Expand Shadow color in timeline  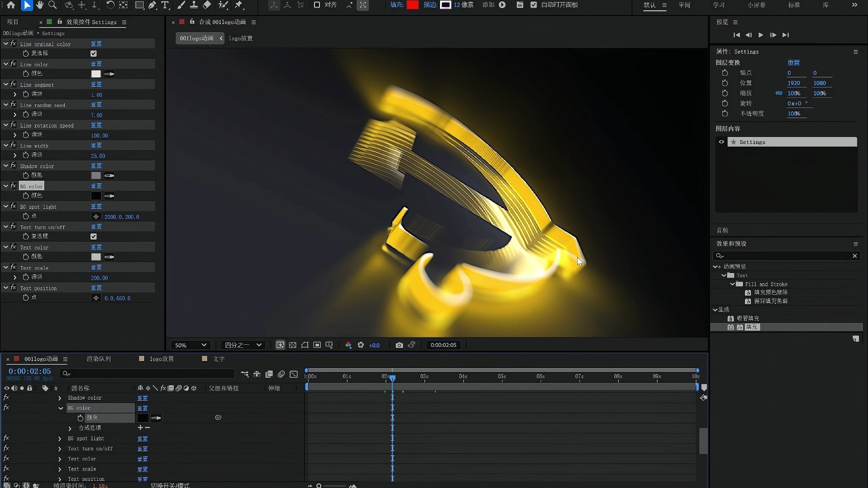click(x=60, y=398)
